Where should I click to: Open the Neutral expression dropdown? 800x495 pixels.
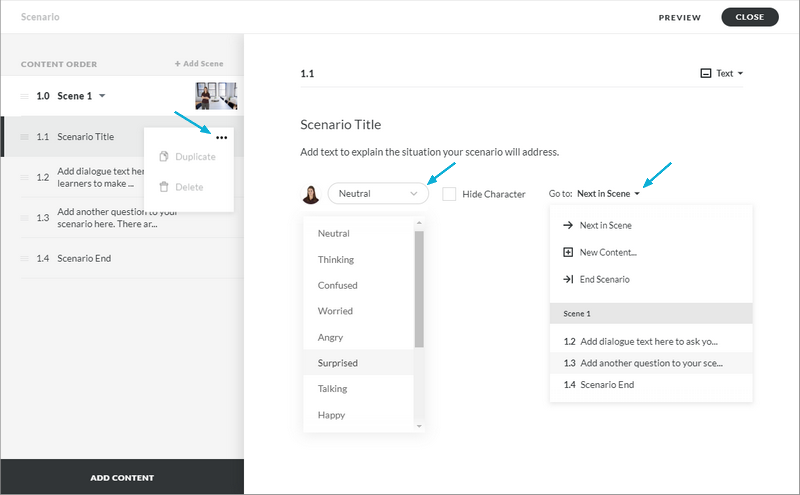(x=378, y=193)
